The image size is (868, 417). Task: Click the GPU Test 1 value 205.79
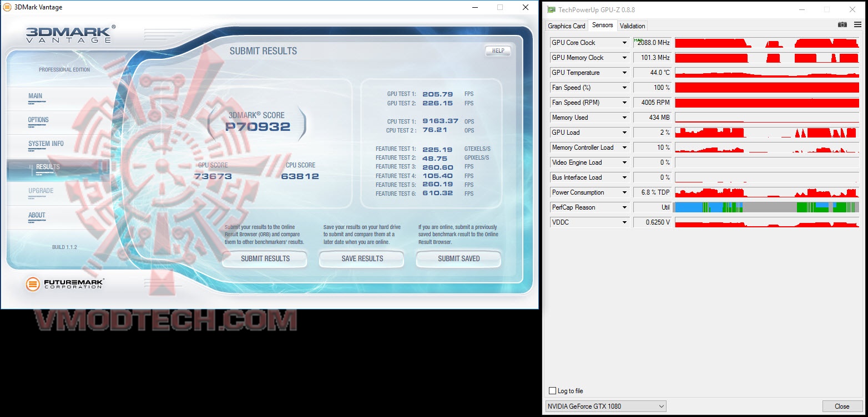tap(438, 94)
